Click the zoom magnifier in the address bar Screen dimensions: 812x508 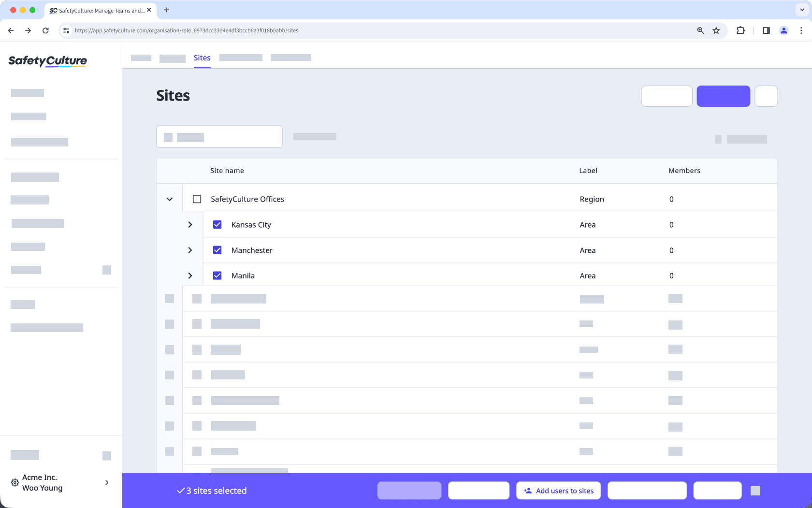[700, 30]
